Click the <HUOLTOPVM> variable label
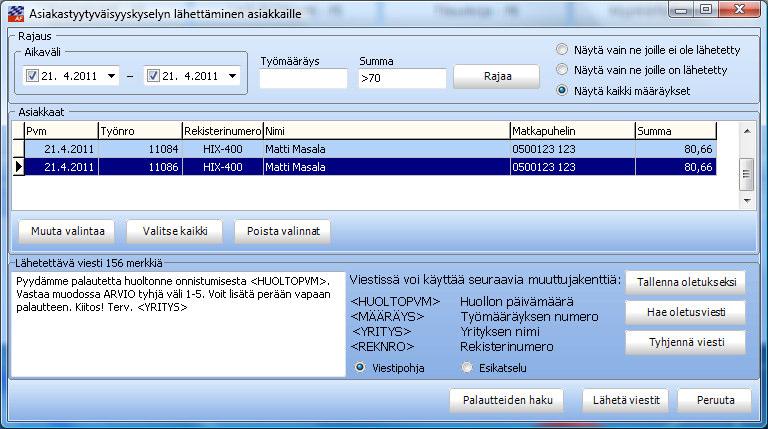This screenshot has width=768, height=429. [395, 302]
